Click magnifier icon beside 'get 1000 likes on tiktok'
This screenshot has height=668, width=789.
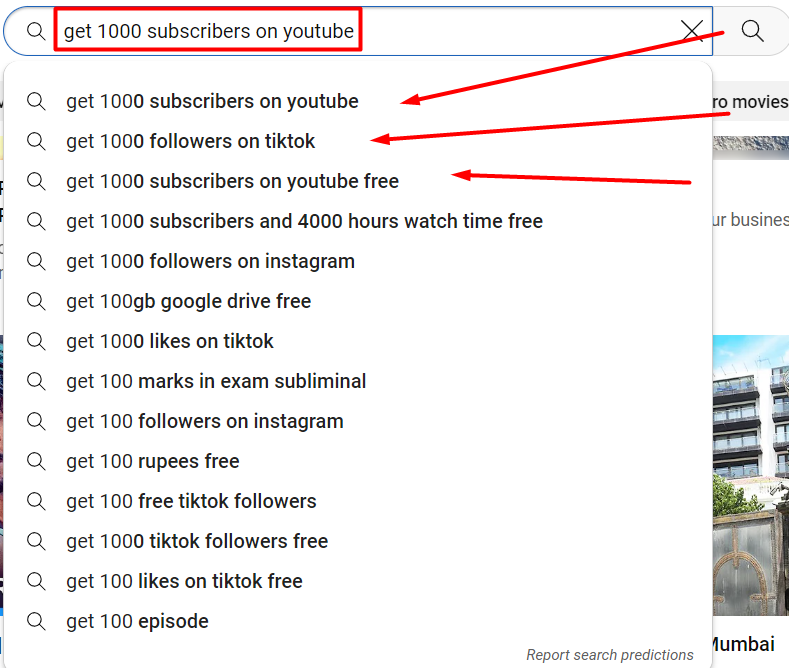(36, 341)
